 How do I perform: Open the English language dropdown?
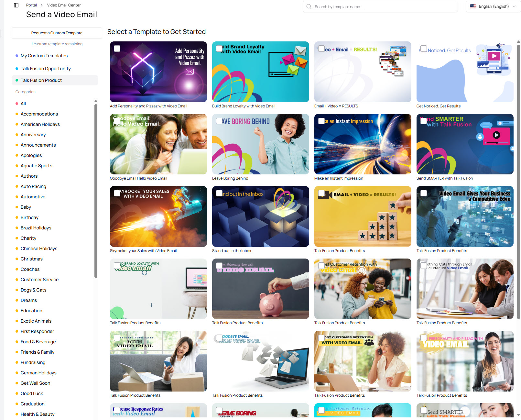pyautogui.click(x=493, y=6)
